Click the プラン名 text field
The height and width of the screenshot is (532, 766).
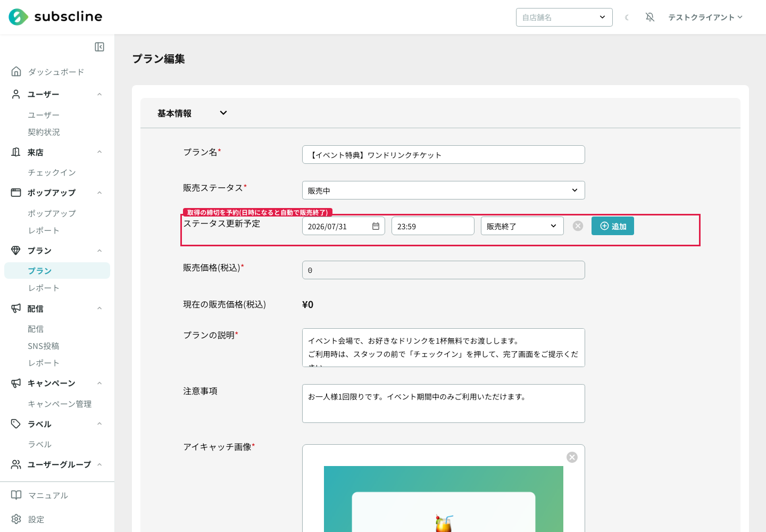click(444, 155)
